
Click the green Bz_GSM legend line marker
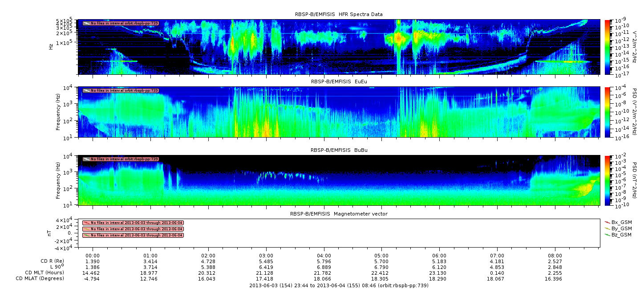tap(608, 235)
